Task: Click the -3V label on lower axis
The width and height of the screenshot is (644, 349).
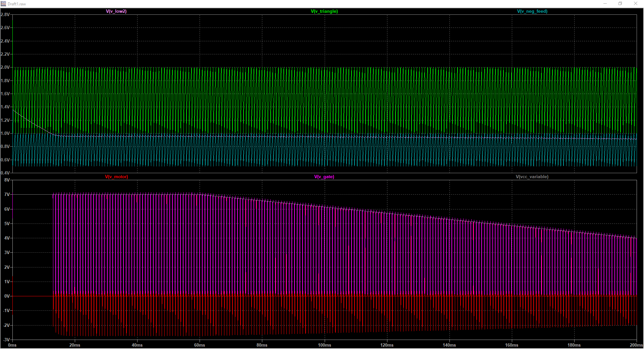Action: click(x=6, y=340)
